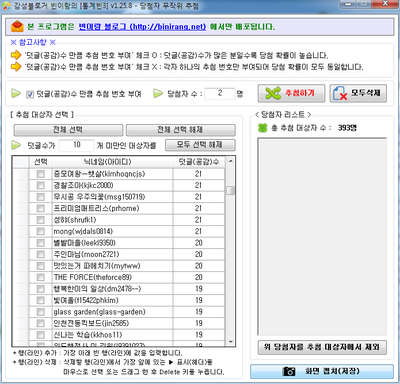Viewport: 400px width, 384px height.
Task: Click the 전체 선택 해제 button
Action: (180, 130)
